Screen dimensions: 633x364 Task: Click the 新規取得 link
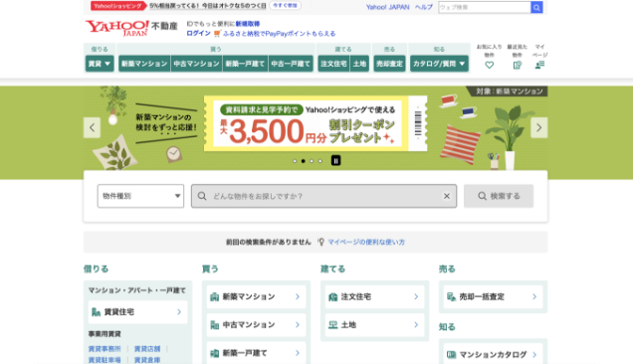[x=248, y=24]
